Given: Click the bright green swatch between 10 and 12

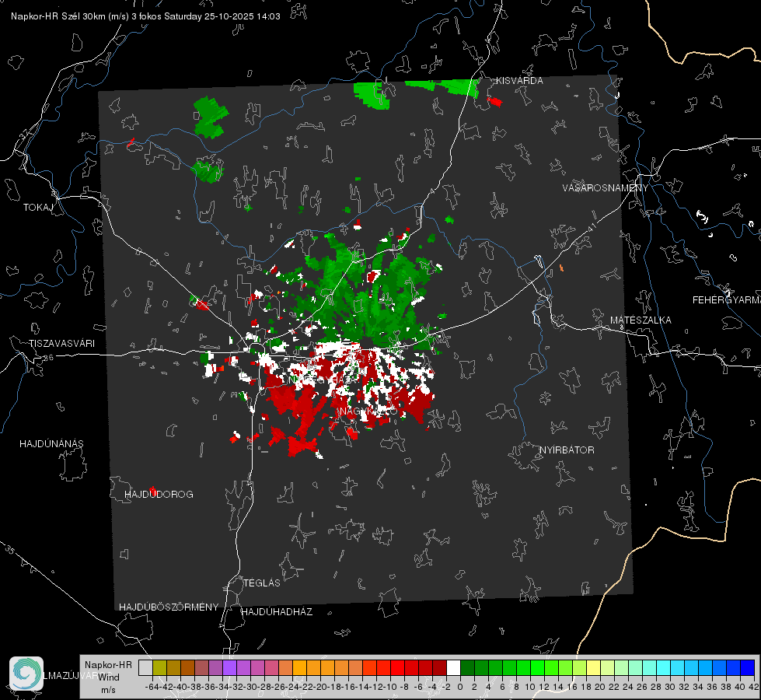Looking at the screenshot, I should tap(537, 667).
